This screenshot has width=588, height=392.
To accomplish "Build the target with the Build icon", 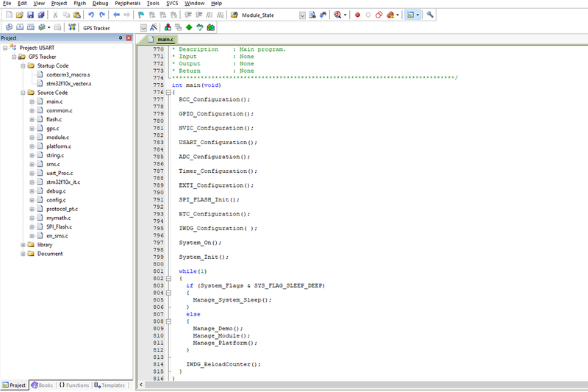I will [20, 27].
